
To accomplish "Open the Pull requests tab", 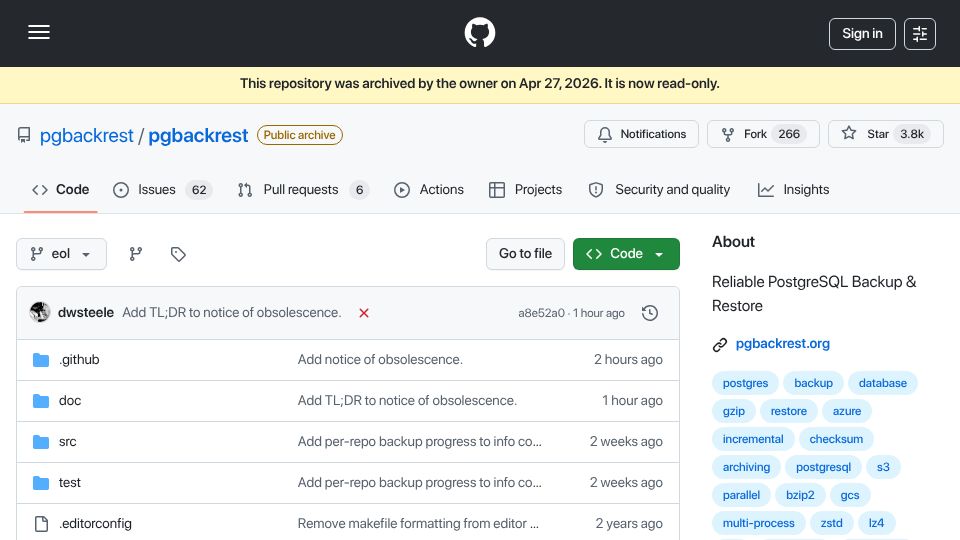I will point(303,190).
